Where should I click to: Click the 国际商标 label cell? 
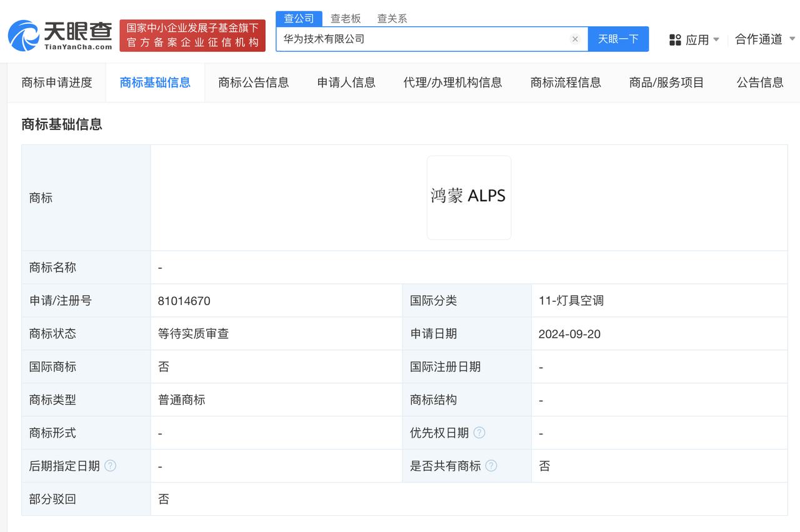tap(86, 367)
